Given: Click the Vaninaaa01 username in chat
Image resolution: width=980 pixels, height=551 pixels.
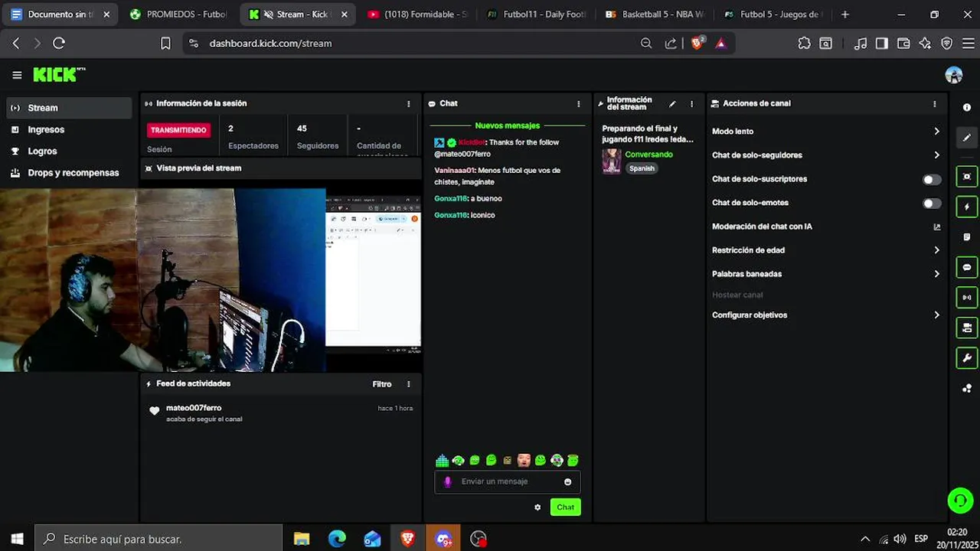Looking at the screenshot, I should [x=454, y=171].
